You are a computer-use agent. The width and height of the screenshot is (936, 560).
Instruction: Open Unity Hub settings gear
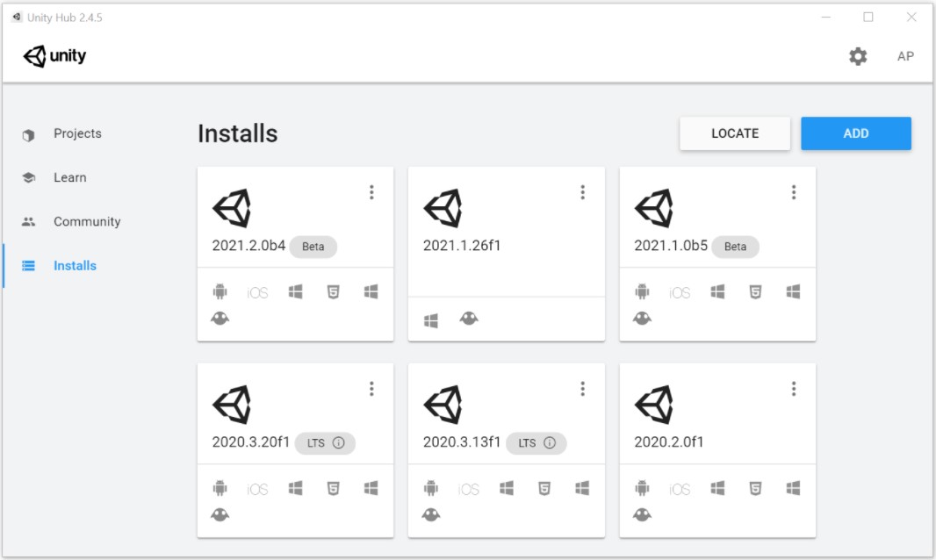click(858, 56)
